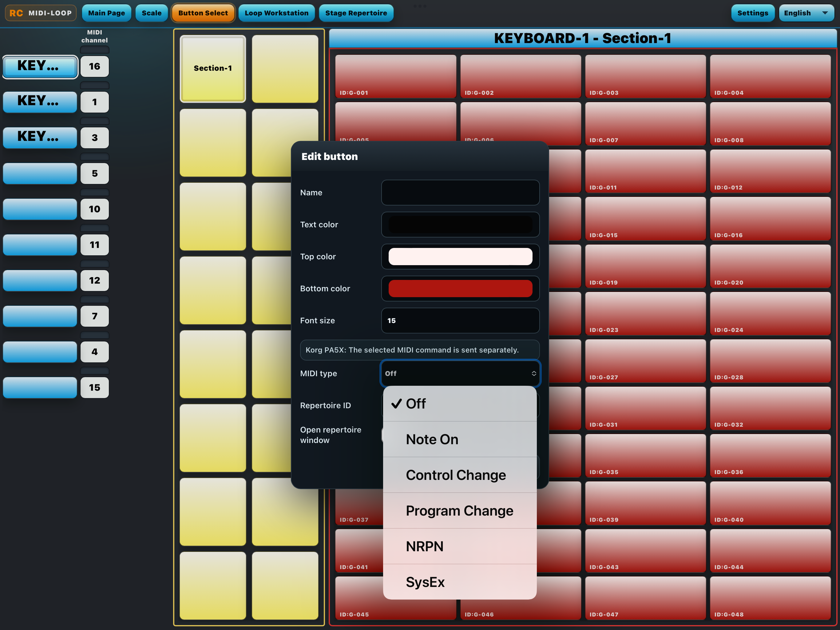
Task: Select keyboard button with MIDI channel 1
Action: 40,102
